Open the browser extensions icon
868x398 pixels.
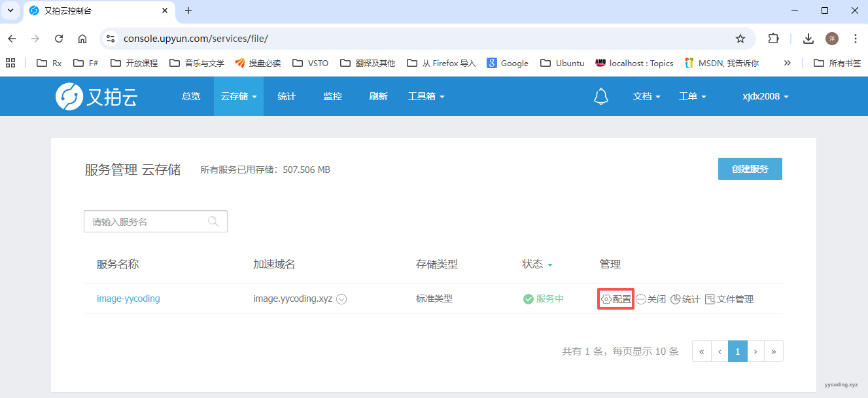773,39
